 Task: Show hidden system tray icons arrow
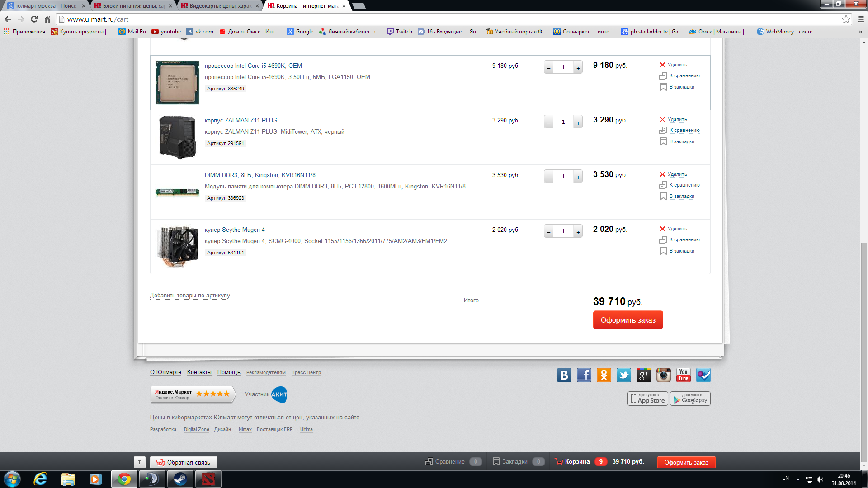(x=798, y=479)
